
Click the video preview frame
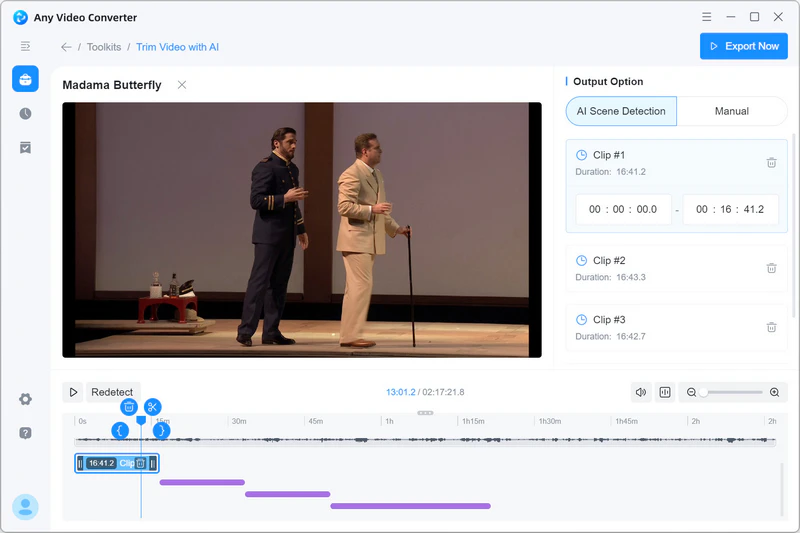pos(302,230)
